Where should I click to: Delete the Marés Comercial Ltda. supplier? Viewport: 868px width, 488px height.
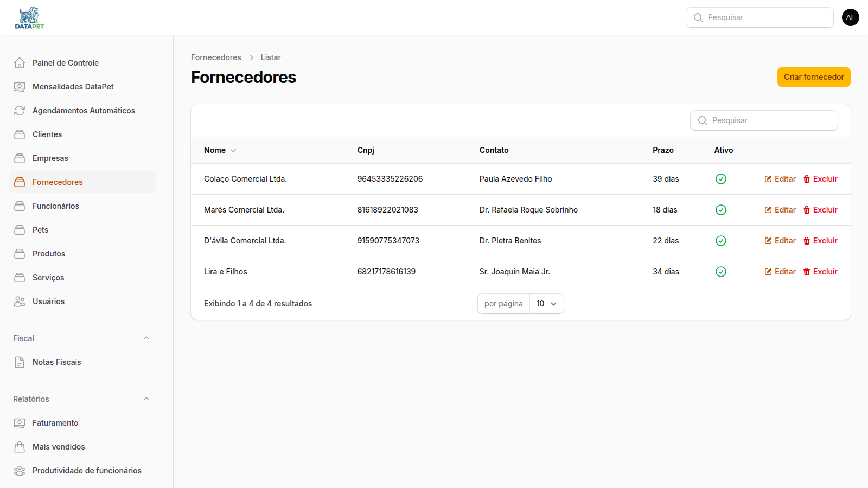click(x=820, y=210)
